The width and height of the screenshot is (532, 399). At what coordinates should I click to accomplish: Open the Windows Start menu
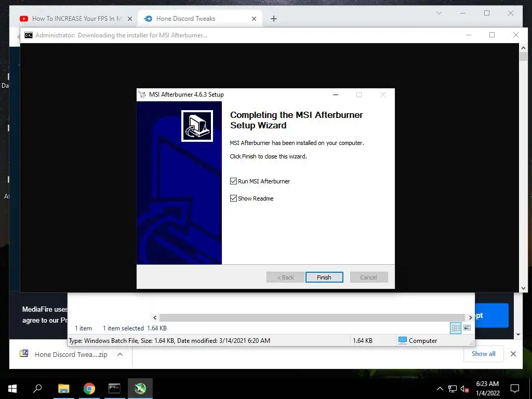click(12, 389)
